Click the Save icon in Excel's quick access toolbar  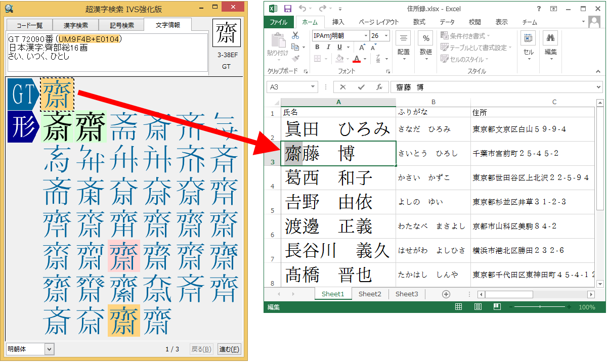[x=288, y=9]
